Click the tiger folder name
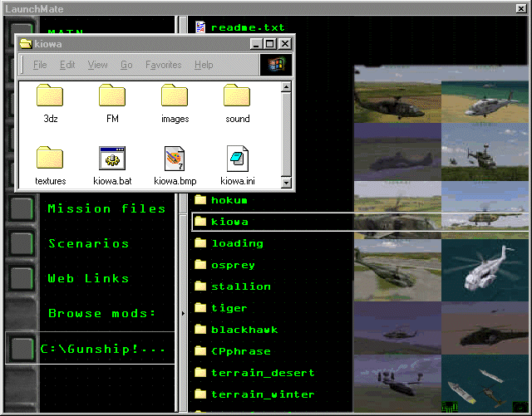This screenshot has height=416, width=532. click(229, 308)
